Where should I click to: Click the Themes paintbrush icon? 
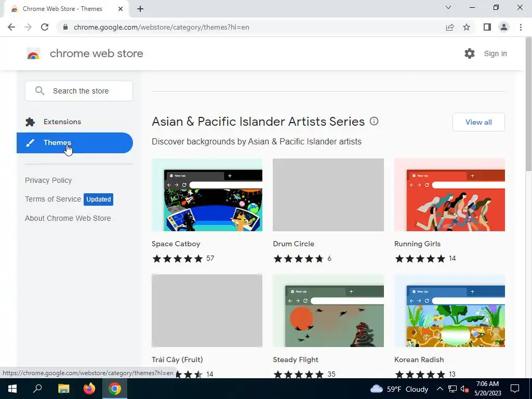coord(30,143)
